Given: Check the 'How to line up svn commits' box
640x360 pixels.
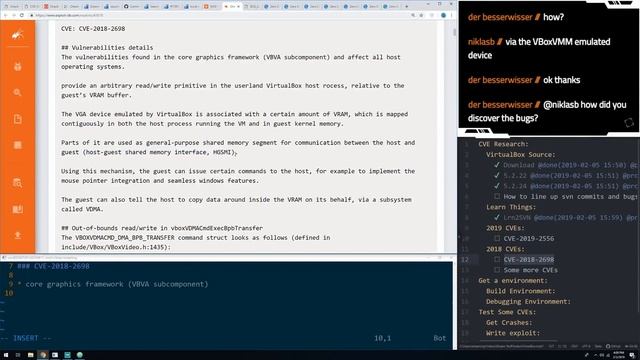Looking at the screenshot, I should (x=497, y=197).
